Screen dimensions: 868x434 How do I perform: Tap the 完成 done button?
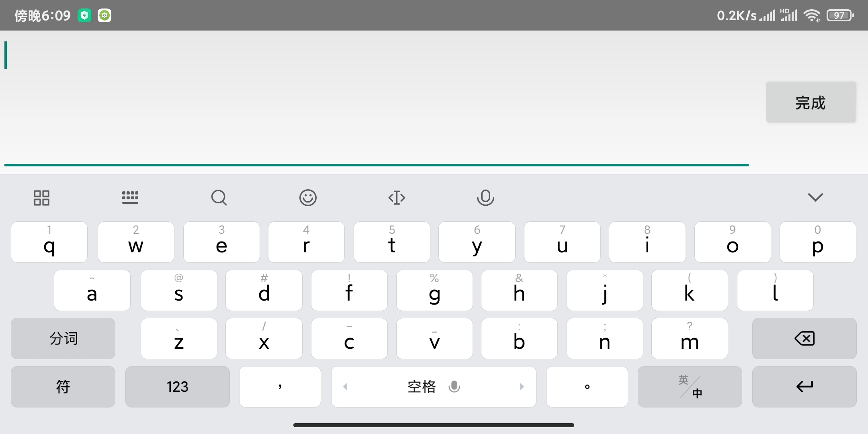pyautogui.click(x=811, y=102)
